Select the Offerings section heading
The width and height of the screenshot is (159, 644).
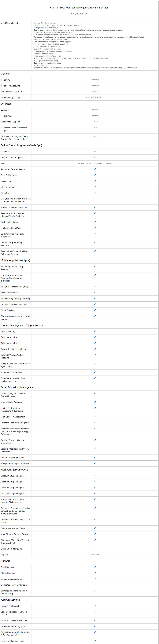click(6, 104)
